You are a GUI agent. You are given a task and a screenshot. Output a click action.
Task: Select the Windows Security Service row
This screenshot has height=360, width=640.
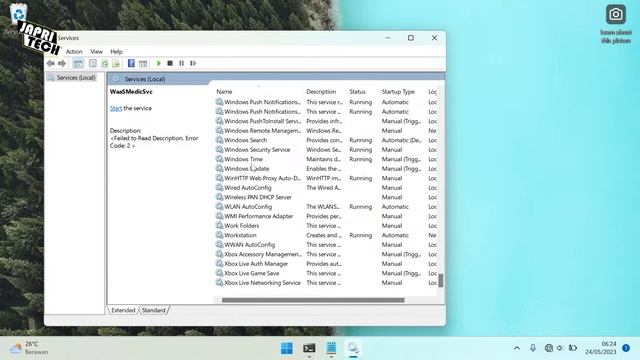click(327, 150)
